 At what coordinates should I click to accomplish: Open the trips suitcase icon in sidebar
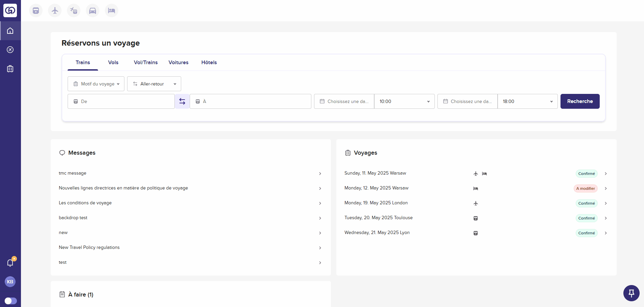(10, 69)
